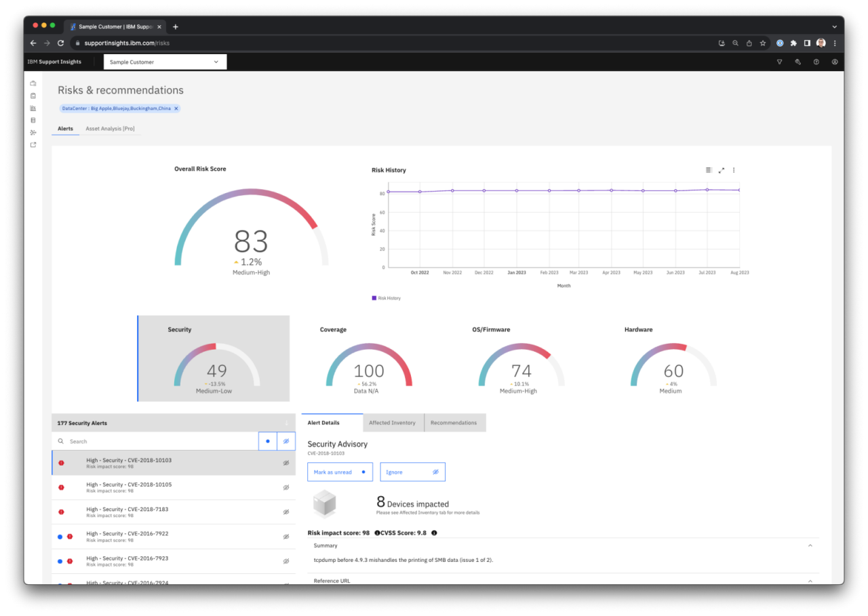Open the Affected Inventory tab
This screenshot has height=616, width=868.
393,423
